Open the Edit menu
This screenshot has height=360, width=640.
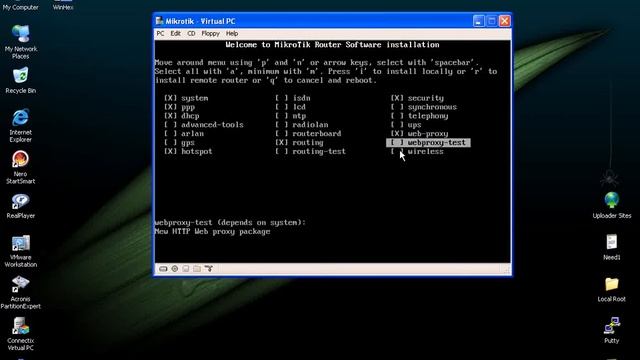point(176,33)
